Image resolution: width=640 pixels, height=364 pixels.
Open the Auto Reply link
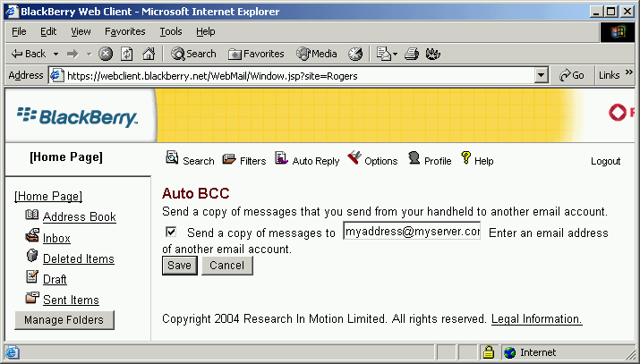[x=316, y=161]
